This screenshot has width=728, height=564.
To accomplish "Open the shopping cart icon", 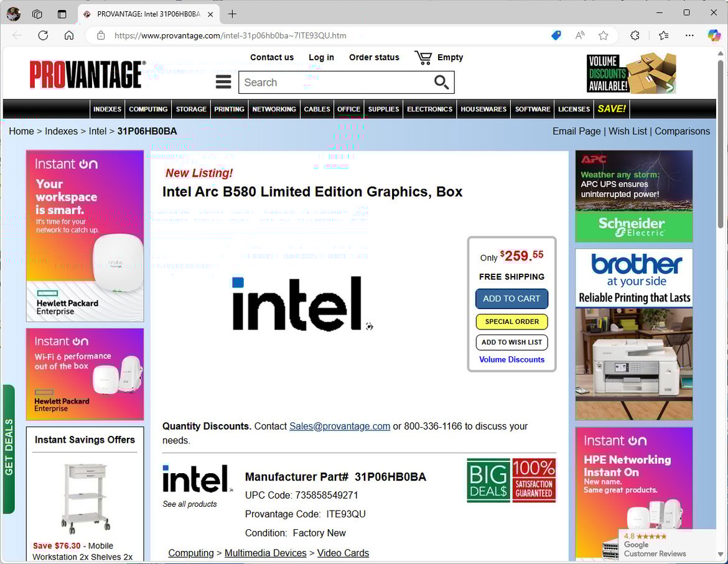I will click(x=423, y=57).
